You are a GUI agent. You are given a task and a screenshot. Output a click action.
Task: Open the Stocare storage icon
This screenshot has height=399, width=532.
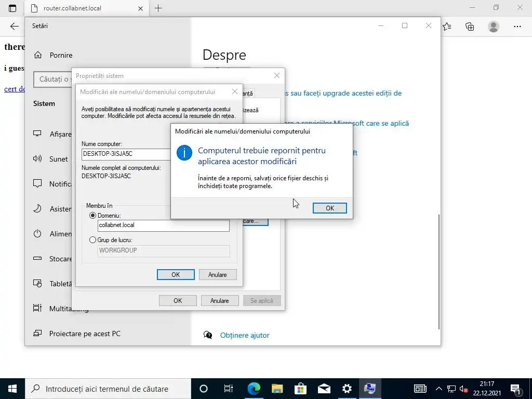pyautogui.click(x=37, y=259)
